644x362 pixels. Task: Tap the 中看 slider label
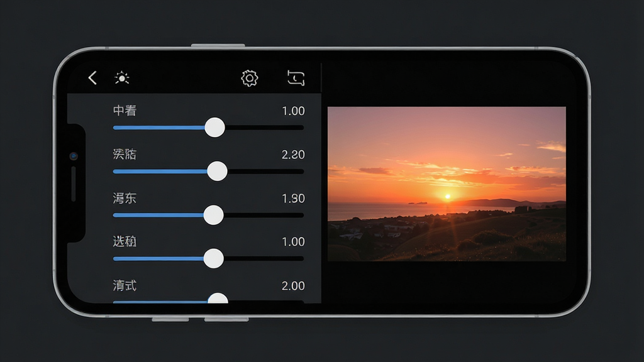coord(125,111)
